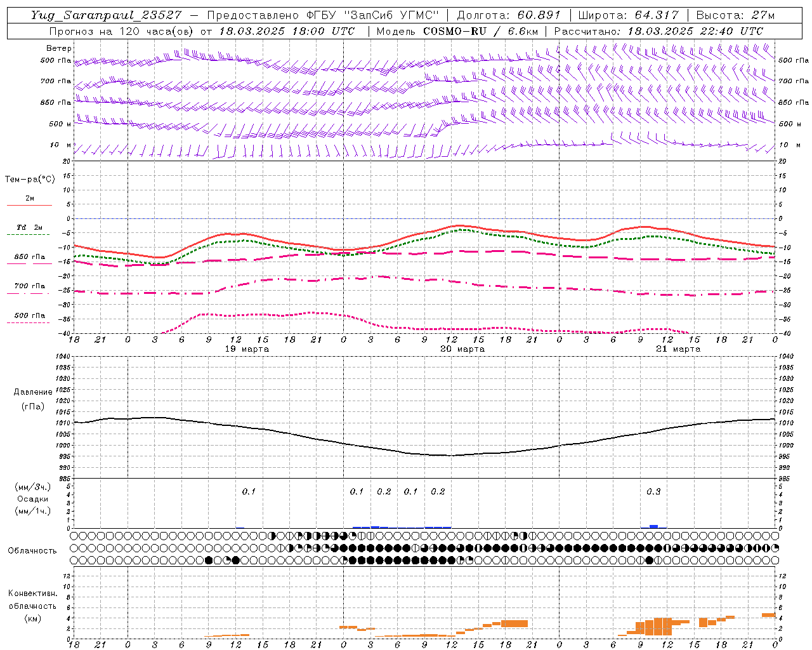Click the "19 марта" date label
812x650 pixels.
247,349
